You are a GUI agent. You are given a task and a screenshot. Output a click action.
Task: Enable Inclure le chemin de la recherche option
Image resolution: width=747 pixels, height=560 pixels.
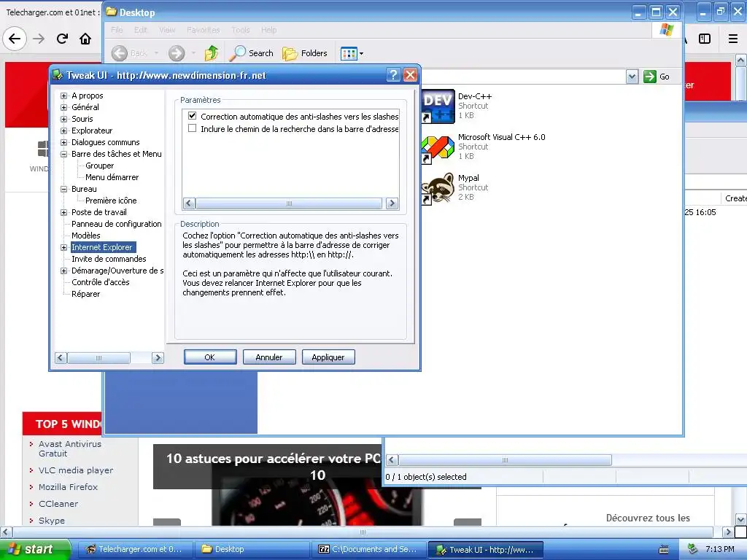pos(192,128)
